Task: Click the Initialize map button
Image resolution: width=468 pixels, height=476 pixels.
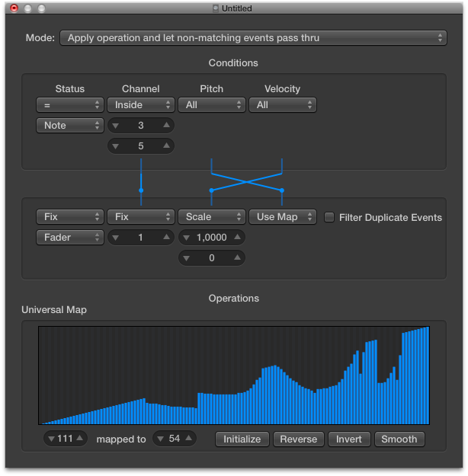Action: [x=242, y=439]
